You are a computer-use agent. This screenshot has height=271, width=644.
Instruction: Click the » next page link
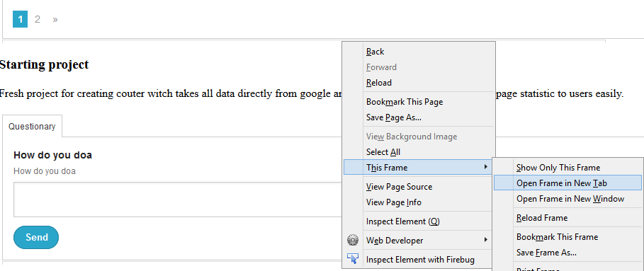[55, 19]
